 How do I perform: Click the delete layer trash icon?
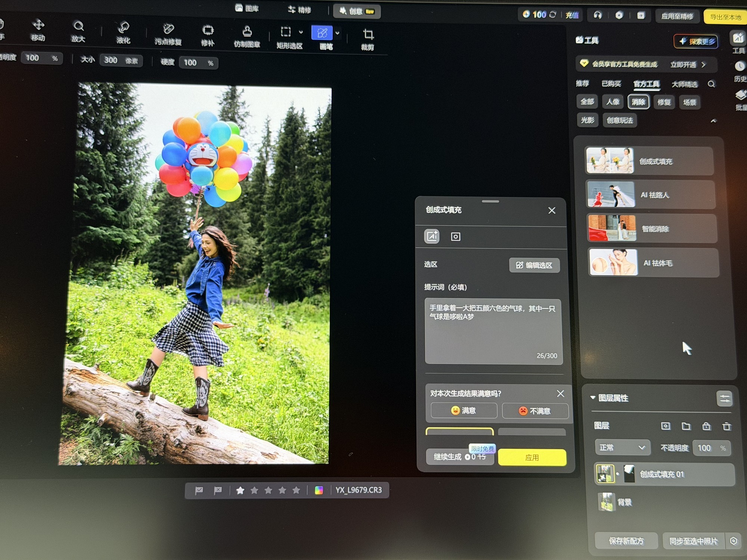click(x=726, y=426)
